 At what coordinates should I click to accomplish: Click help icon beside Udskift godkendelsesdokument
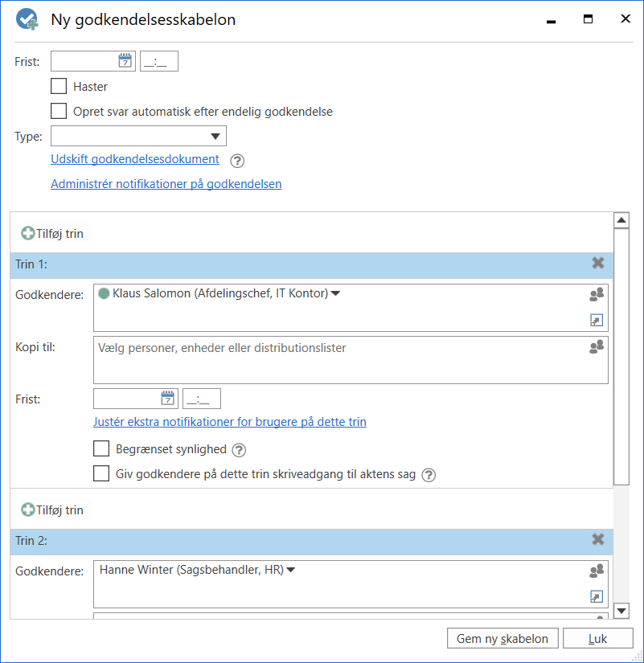pyautogui.click(x=237, y=160)
